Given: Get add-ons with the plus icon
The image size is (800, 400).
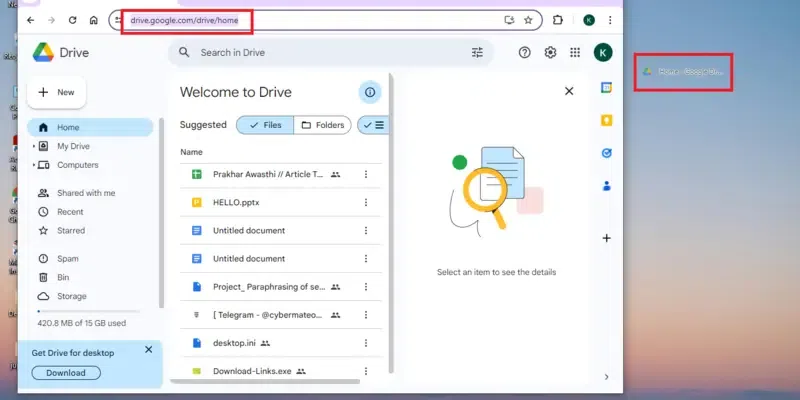Looking at the screenshot, I should click(606, 238).
